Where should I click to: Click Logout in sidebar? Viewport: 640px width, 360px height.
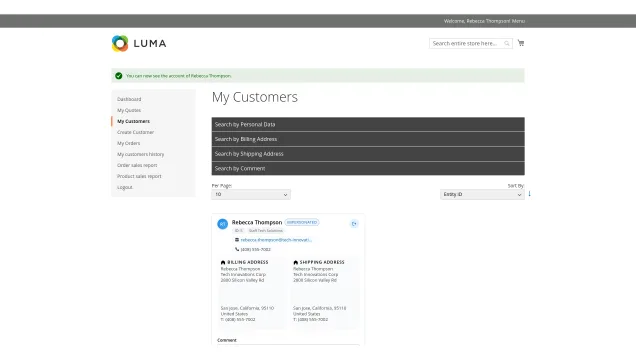click(x=125, y=187)
